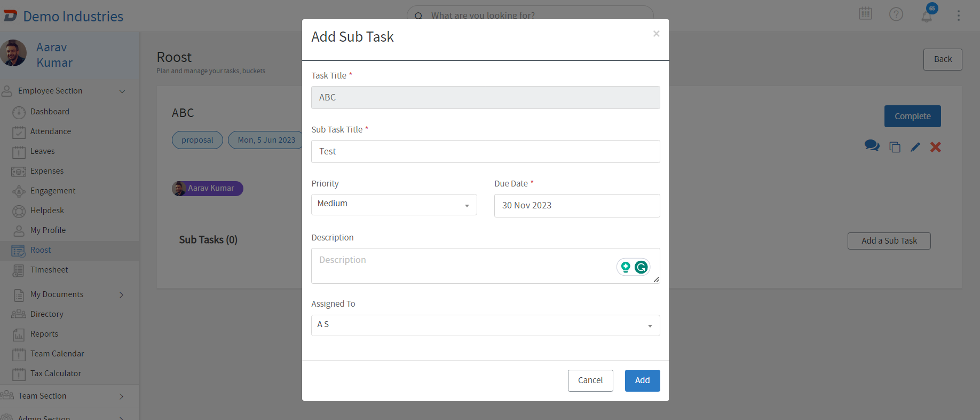Click the Due Date field

pyautogui.click(x=576, y=206)
